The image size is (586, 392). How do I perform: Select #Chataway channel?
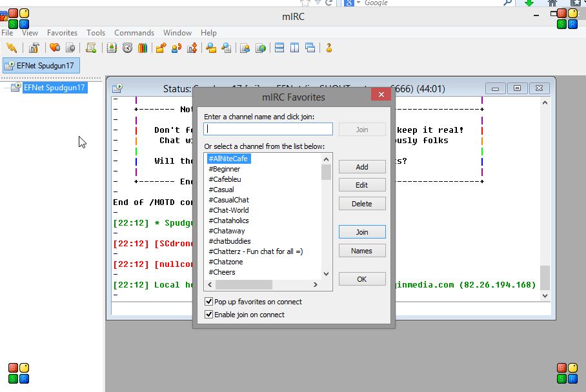[x=227, y=231]
